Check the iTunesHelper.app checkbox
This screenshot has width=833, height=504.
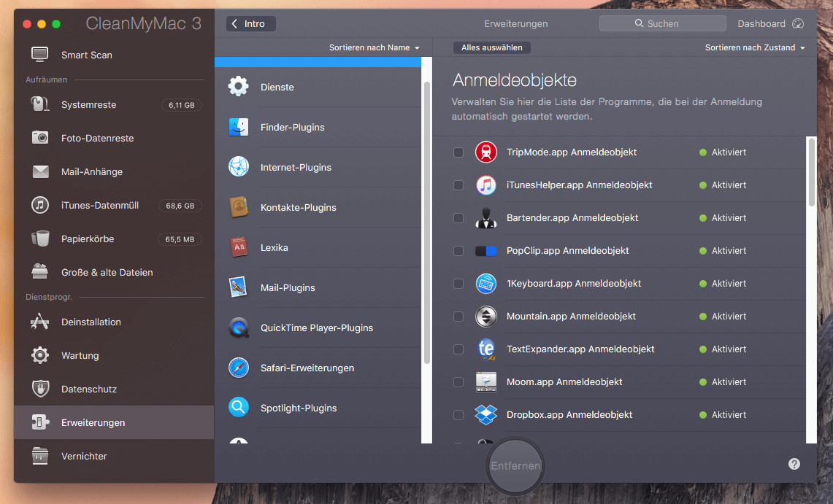coord(458,185)
